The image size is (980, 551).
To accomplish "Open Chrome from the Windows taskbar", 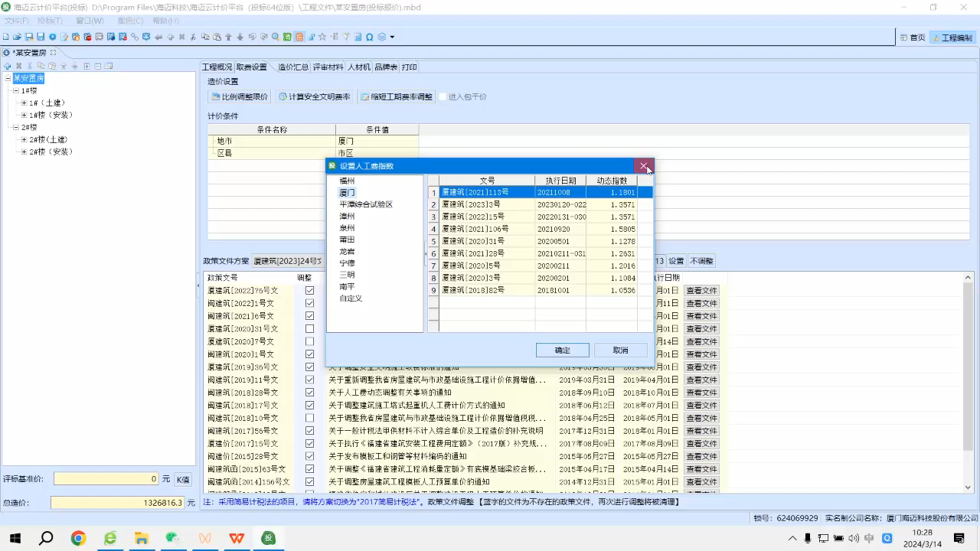I will click(x=78, y=538).
